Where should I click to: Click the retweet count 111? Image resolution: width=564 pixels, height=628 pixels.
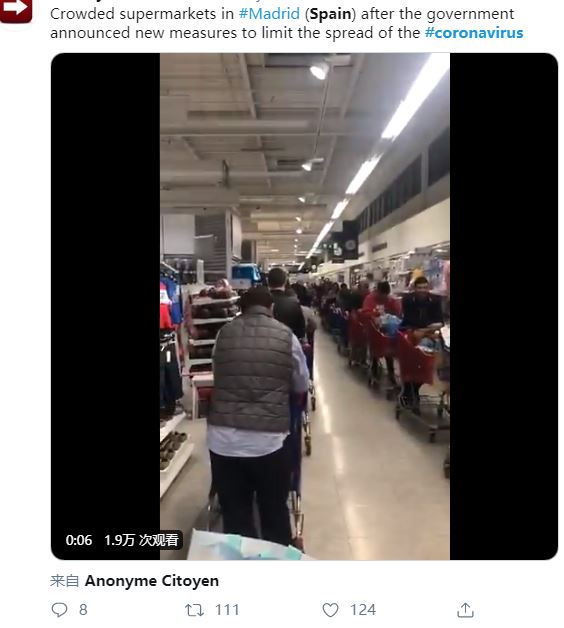[x=227, y=610]
